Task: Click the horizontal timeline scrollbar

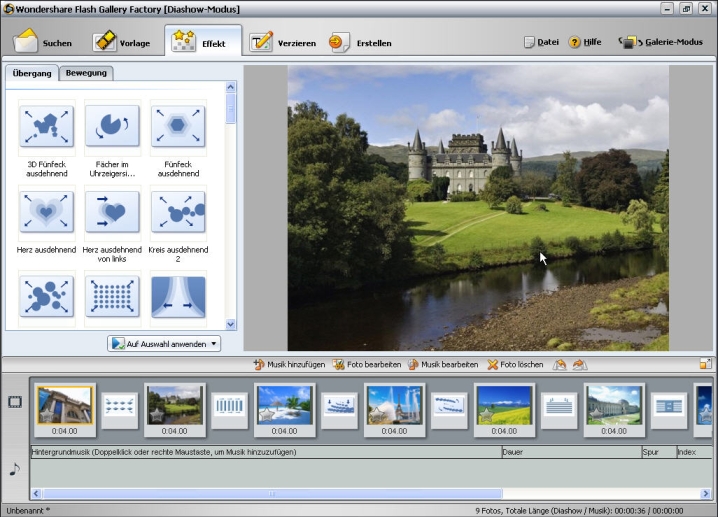Action: pos(270,493)
